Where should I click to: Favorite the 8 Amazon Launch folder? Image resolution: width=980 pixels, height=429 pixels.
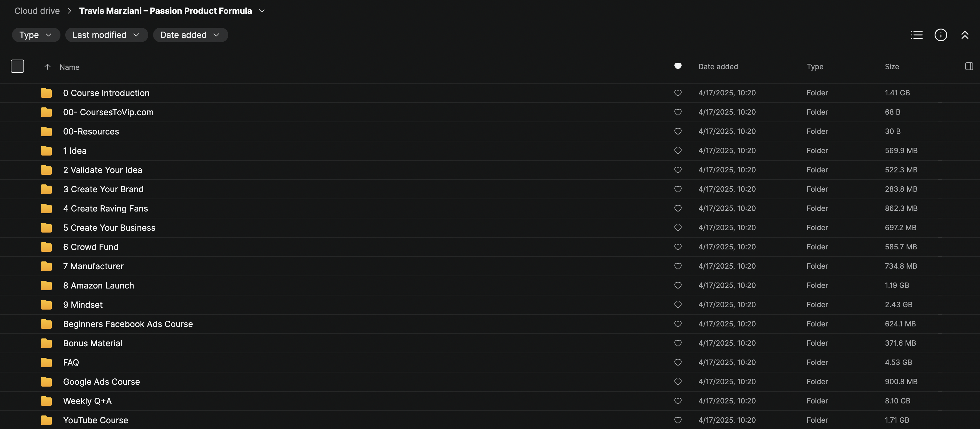pyautogui.click(x=678, y=285)
